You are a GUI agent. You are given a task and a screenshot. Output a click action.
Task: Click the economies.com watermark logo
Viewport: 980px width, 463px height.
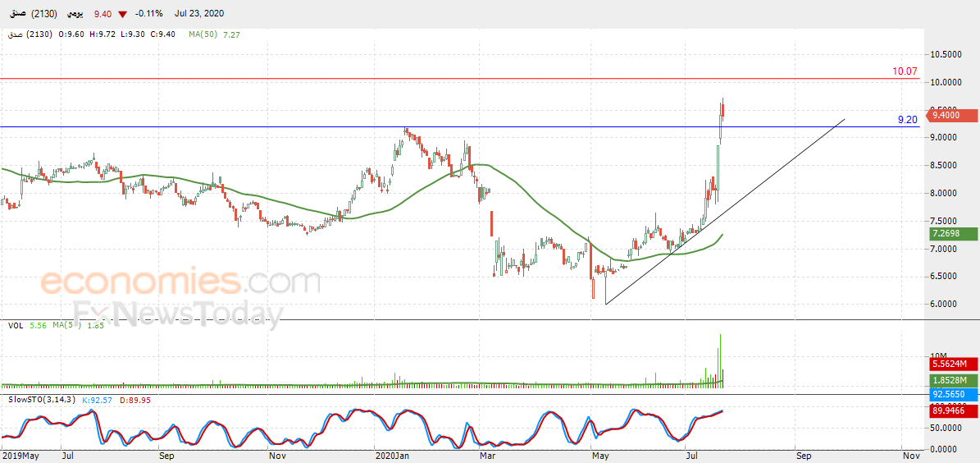click(x=180, y=282)
